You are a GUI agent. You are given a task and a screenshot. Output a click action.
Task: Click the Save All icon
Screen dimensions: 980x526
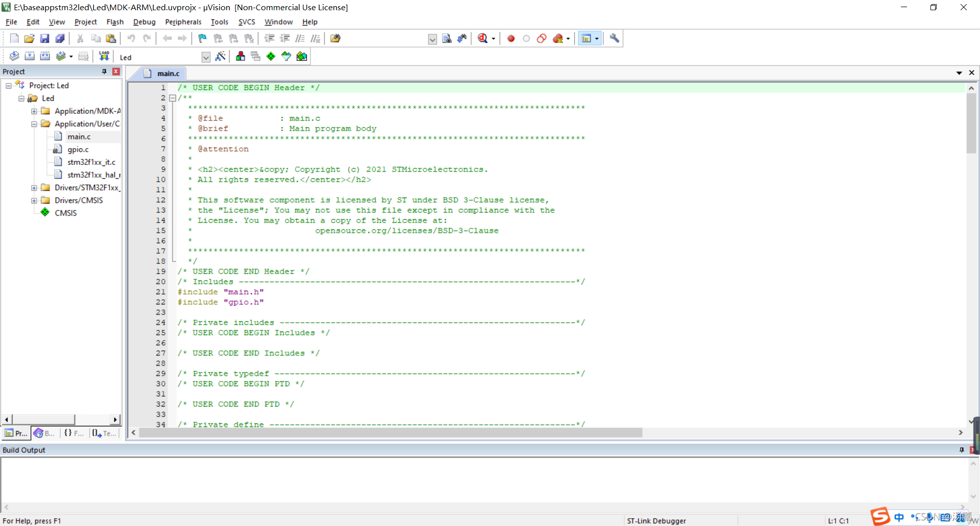(x=60, y=38)
